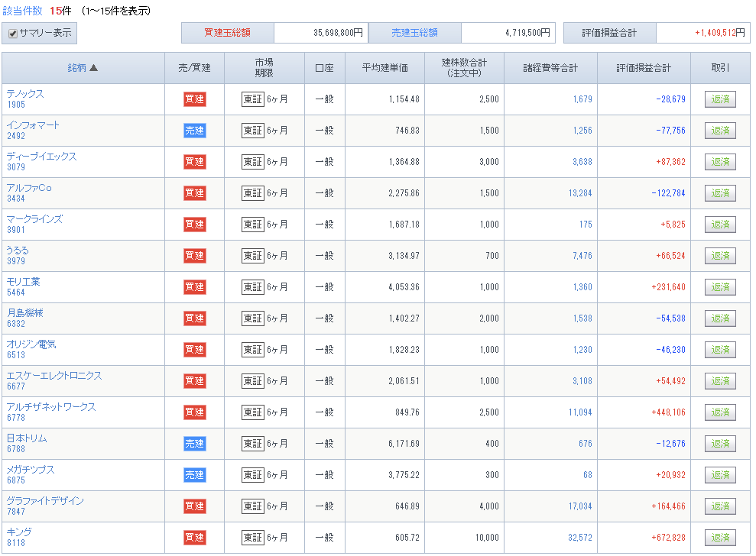
Task: Select 売建玉総額 summary label
Action: (x=414, y=33)
